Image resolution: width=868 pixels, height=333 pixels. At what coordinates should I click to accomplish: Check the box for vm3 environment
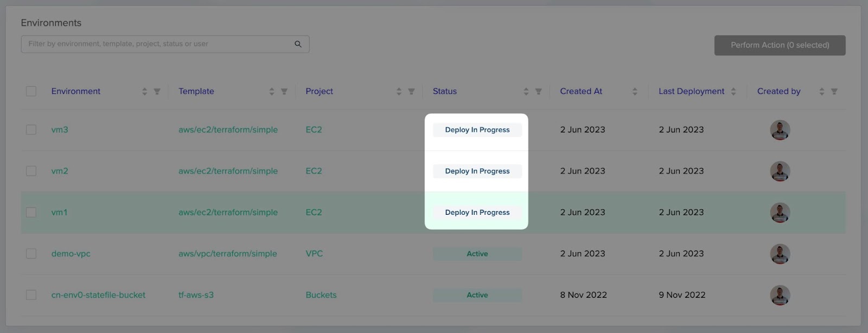pos(31,130)
